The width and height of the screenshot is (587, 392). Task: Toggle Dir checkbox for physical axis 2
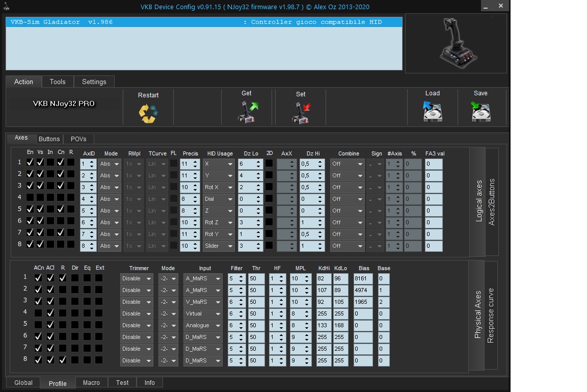point(75,290)
